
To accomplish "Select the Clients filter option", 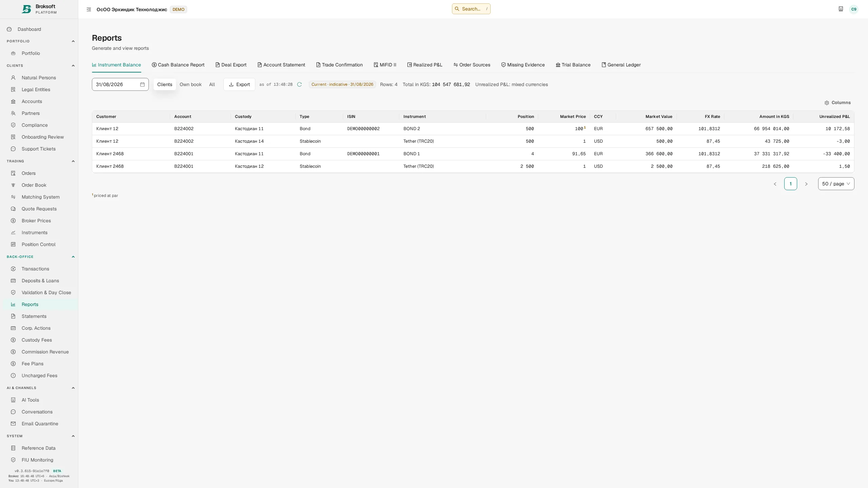I will tap(165, 84).
